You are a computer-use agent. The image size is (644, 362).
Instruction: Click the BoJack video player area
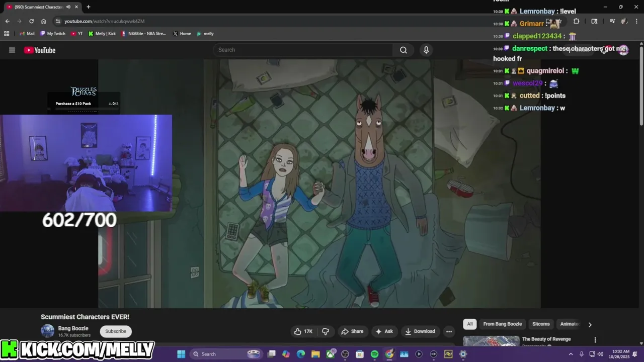(319, 184)
